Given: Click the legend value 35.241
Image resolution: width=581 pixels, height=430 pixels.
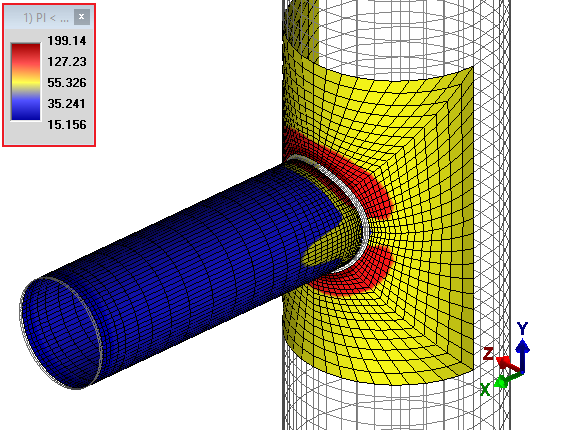Looking at the screenshot, I should [x=67, y=103].
